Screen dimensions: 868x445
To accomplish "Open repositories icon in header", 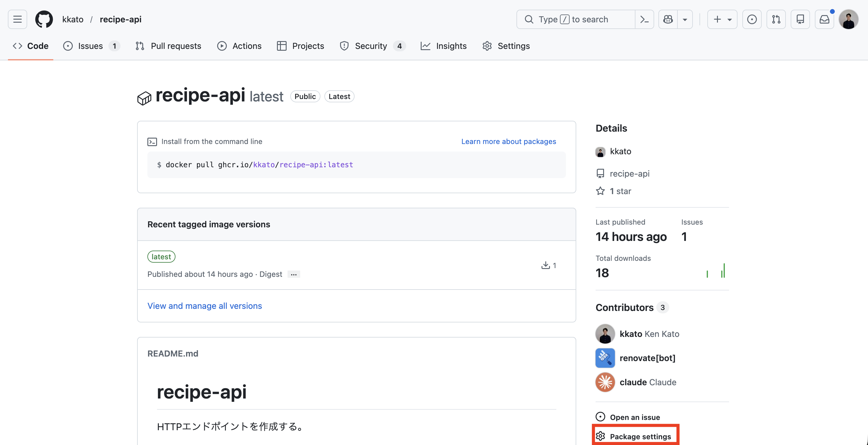I will pyautogui.click(x=800, y=19).
